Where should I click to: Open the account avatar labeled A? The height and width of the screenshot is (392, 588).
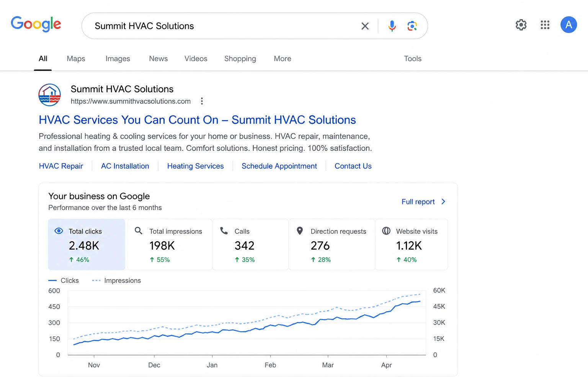(568, 25)
